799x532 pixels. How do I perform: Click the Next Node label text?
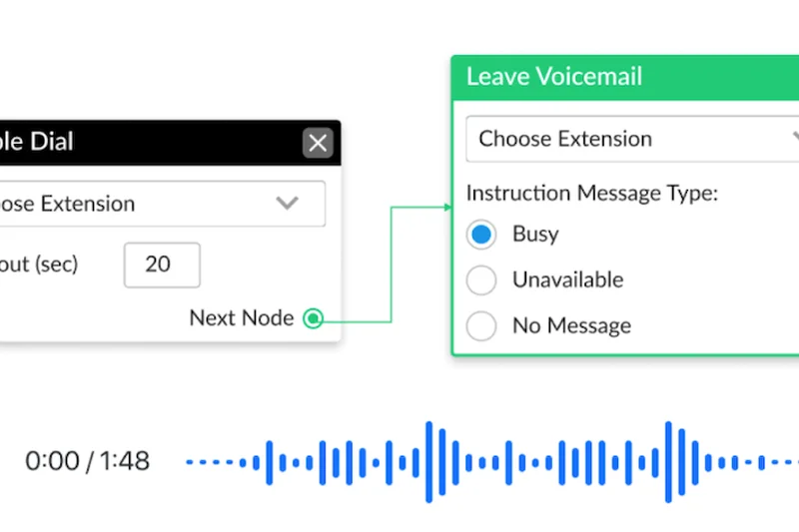pyautogui.click(x=242, y=318)
